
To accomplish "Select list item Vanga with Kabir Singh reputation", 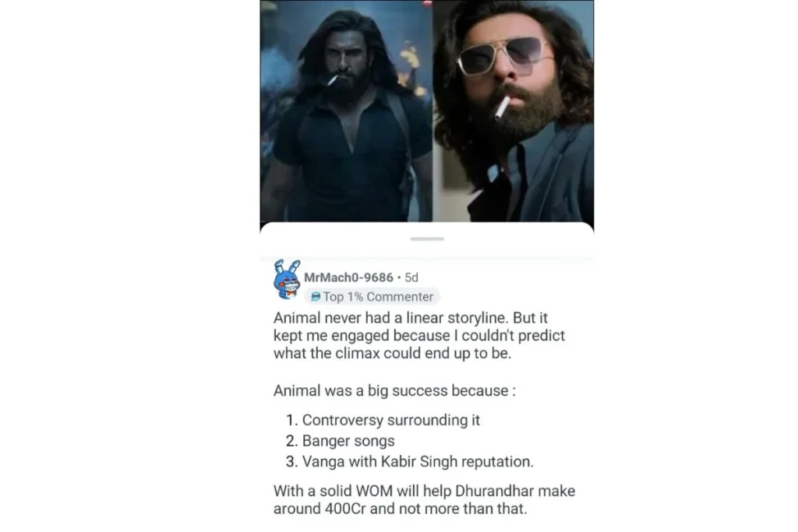I will pyautogui.click(x=410, y=461).
